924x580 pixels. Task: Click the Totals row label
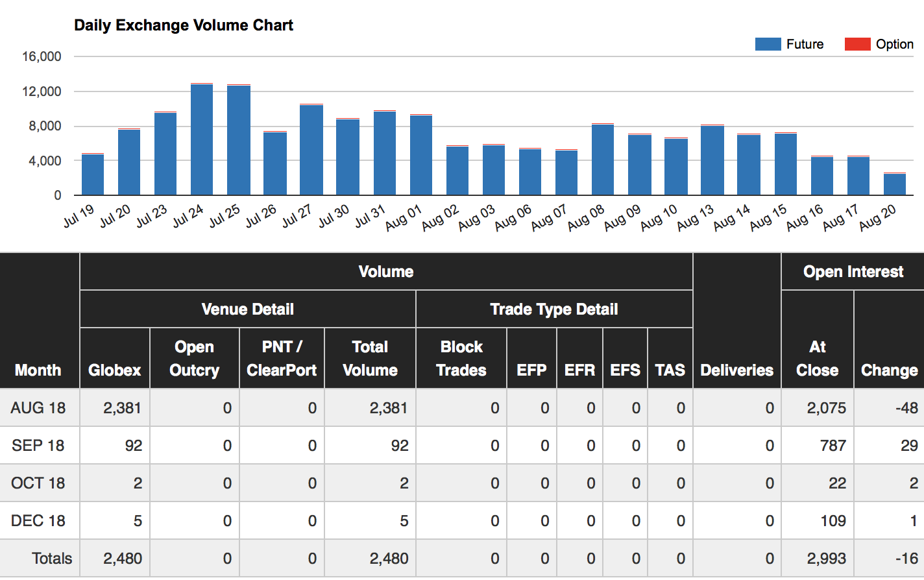(x=53, y=559)
